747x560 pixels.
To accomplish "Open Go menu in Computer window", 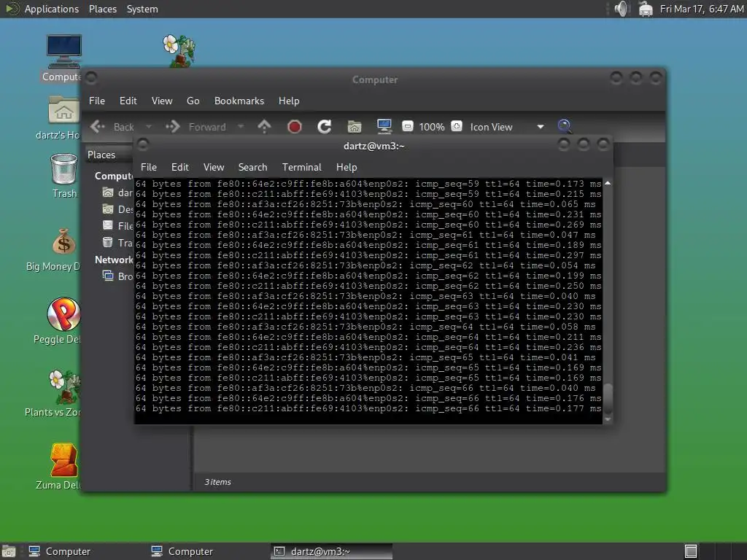I will click(x=193, y=101).
